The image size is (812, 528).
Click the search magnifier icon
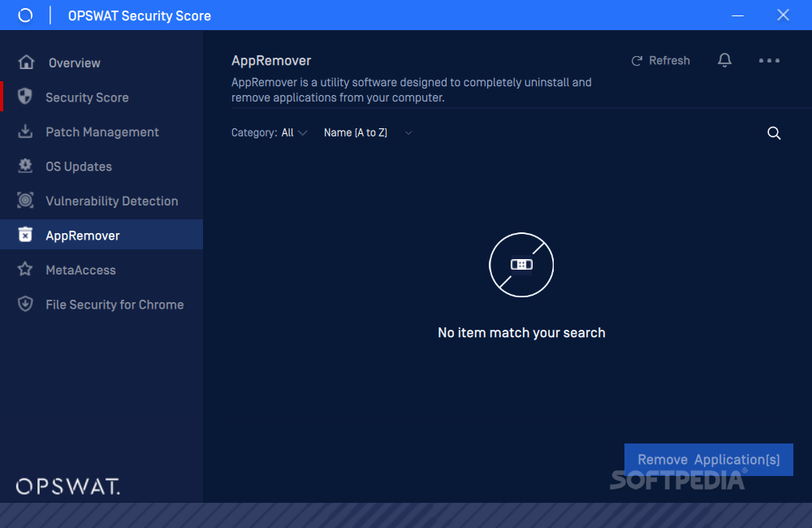(x=774, y=133)
